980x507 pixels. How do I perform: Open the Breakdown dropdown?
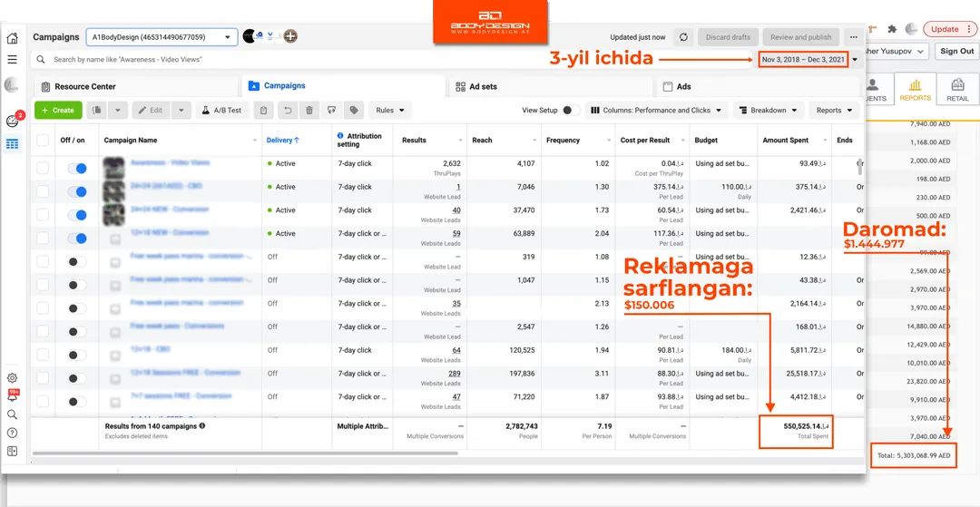pos(769,110)
